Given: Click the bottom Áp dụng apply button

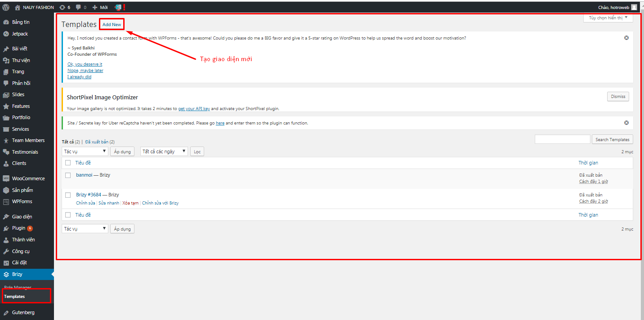Looking at the screenshot, I should pos(122,229).
